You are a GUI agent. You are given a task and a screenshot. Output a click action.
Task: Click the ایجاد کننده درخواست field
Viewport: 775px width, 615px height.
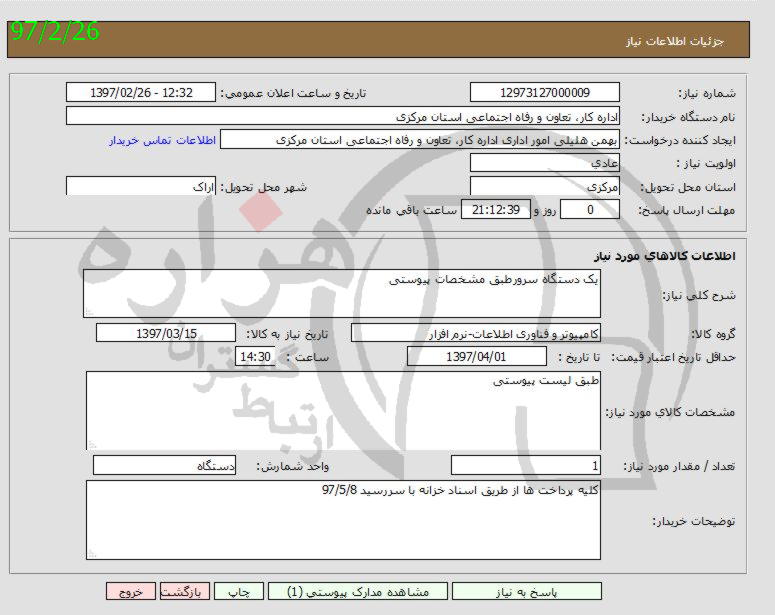(420, 140)
